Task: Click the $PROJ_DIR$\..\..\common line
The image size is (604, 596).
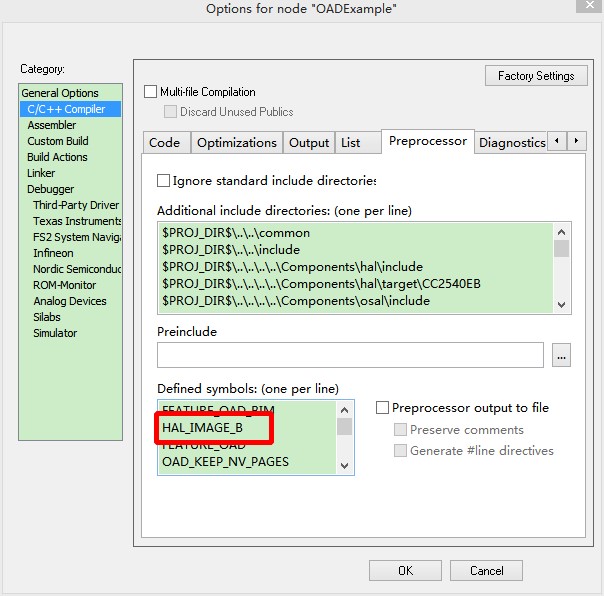Action: [236, 233]
